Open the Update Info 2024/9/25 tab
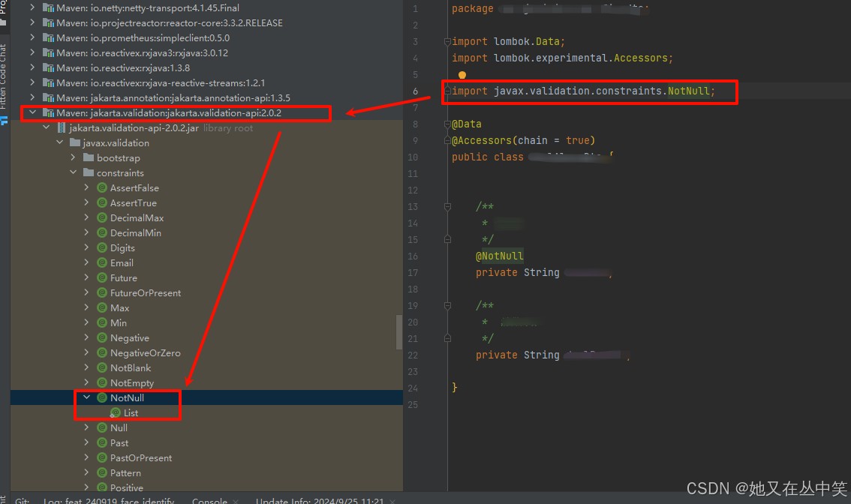The width and height of the screenshot is (851, 504). click(320, 500)
